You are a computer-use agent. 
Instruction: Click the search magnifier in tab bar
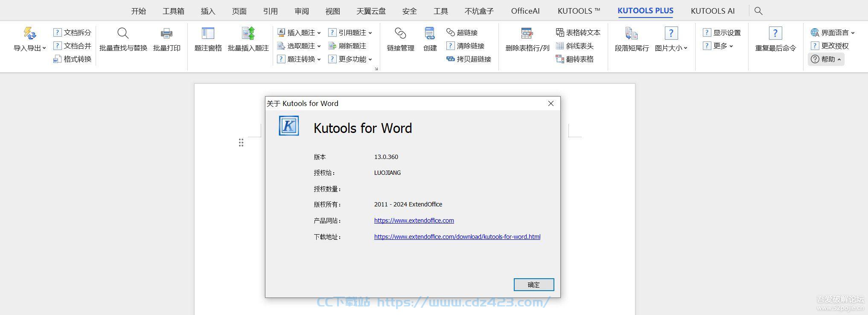click(758, 11)
